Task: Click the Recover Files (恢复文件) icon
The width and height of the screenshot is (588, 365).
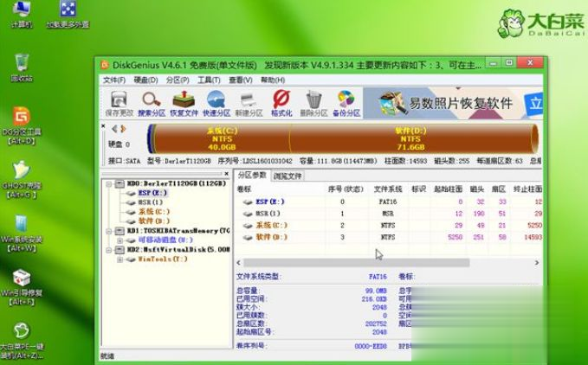Action: [184, 103]
